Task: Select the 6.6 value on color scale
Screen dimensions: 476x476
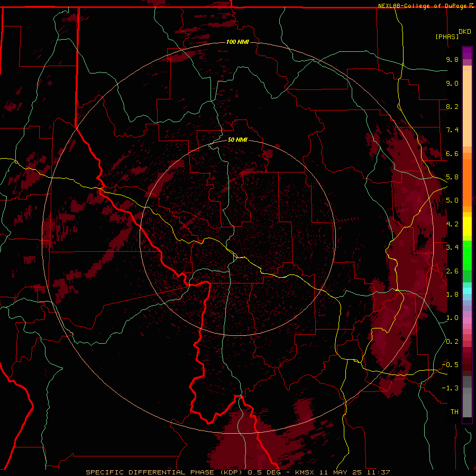Action: 452,153
